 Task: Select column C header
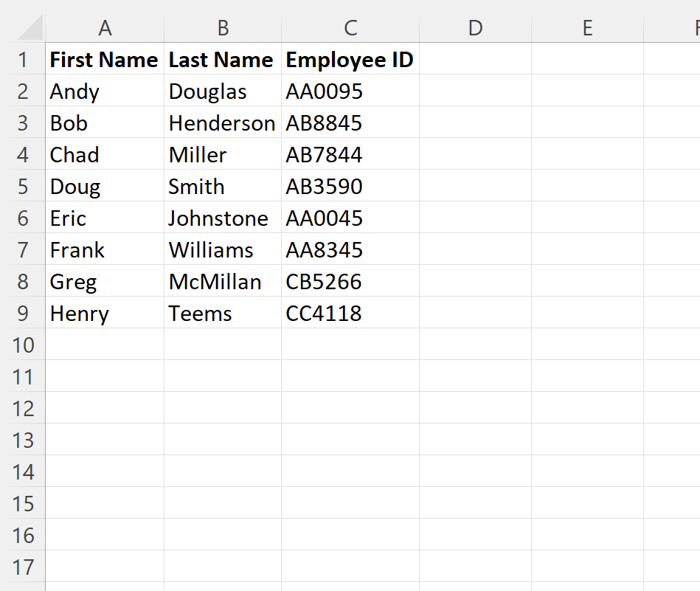(x=350, y=28)
